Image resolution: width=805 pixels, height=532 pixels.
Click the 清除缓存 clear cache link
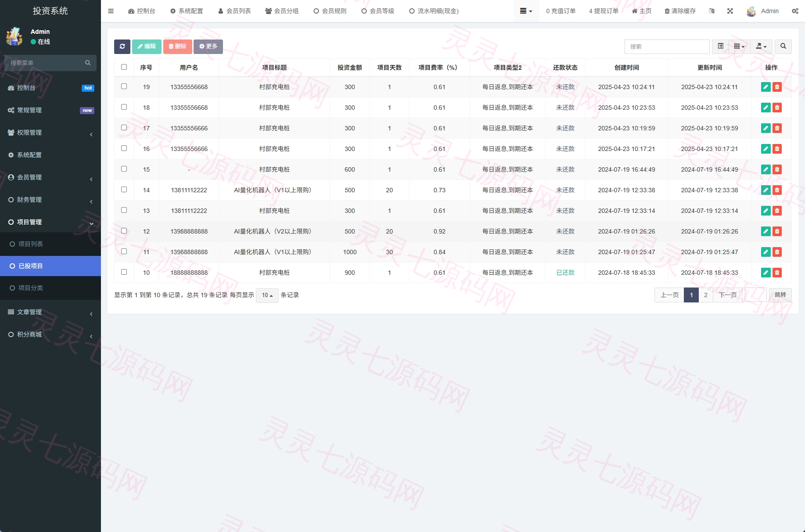coord(680,11)
